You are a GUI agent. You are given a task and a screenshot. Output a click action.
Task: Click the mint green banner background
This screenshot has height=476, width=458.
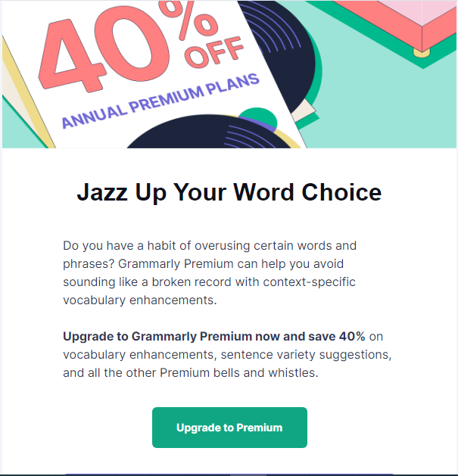379,106
